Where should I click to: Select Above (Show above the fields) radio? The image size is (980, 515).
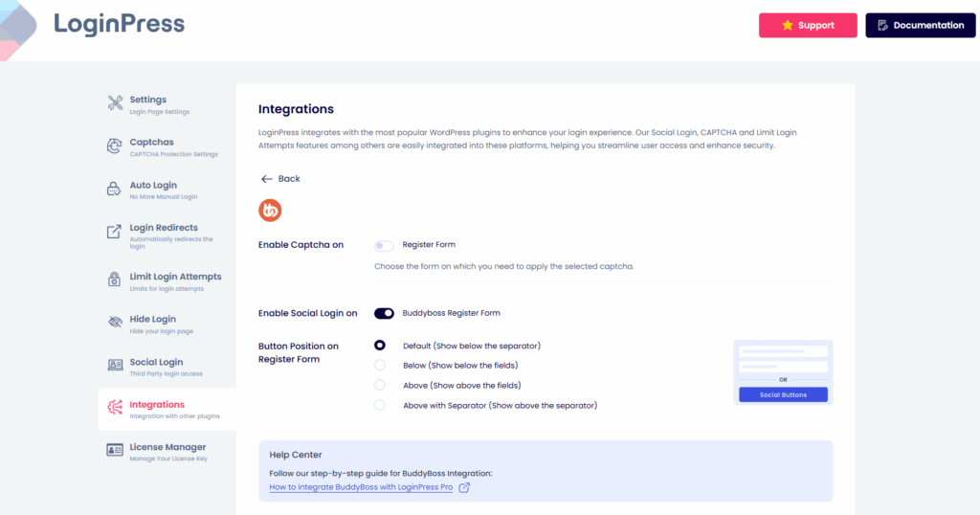[380, 386]
